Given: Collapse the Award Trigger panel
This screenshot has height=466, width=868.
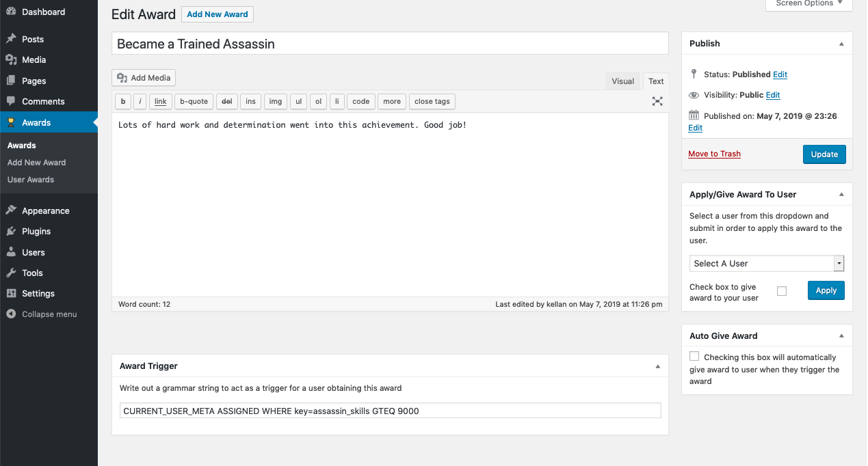Looking at the screenshot, I should click(x=657, y=366).
